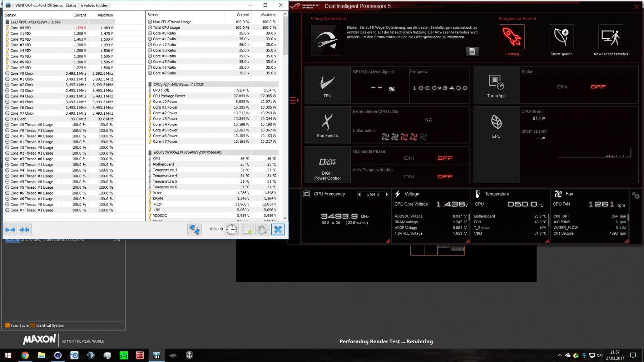
Task: Select the Total CPU Usage row
Action: click(212, 27)
